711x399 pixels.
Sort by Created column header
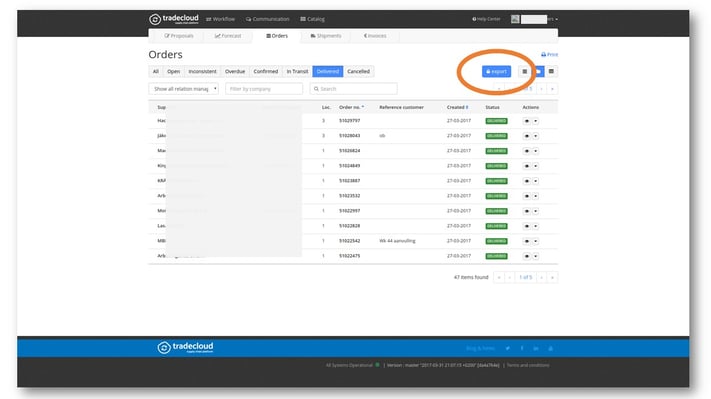click(457, 107)
